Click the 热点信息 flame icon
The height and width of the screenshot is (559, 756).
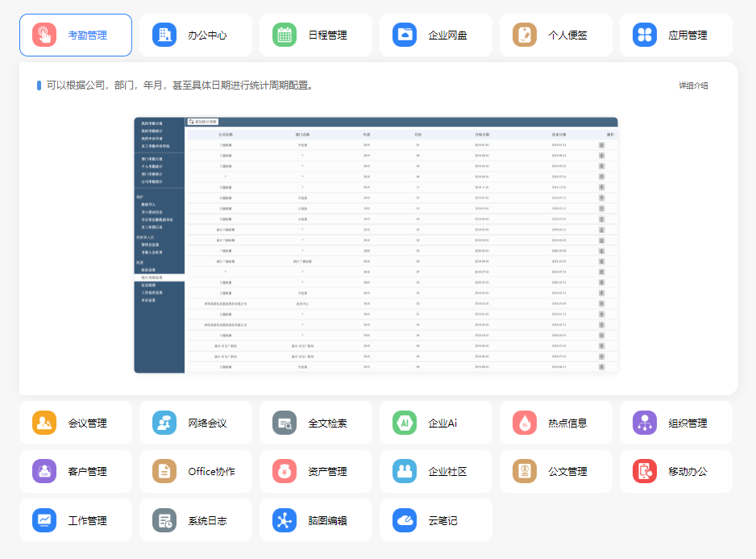(x=525, y=423)
